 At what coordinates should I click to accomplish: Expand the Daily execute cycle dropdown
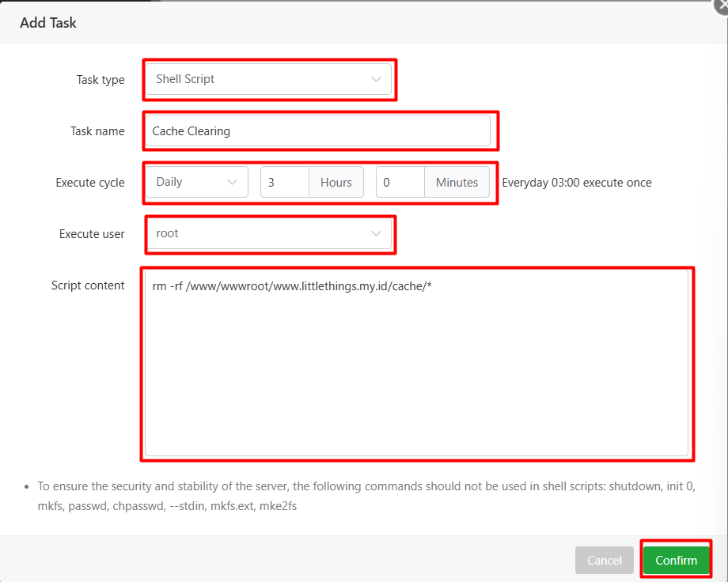190,182
